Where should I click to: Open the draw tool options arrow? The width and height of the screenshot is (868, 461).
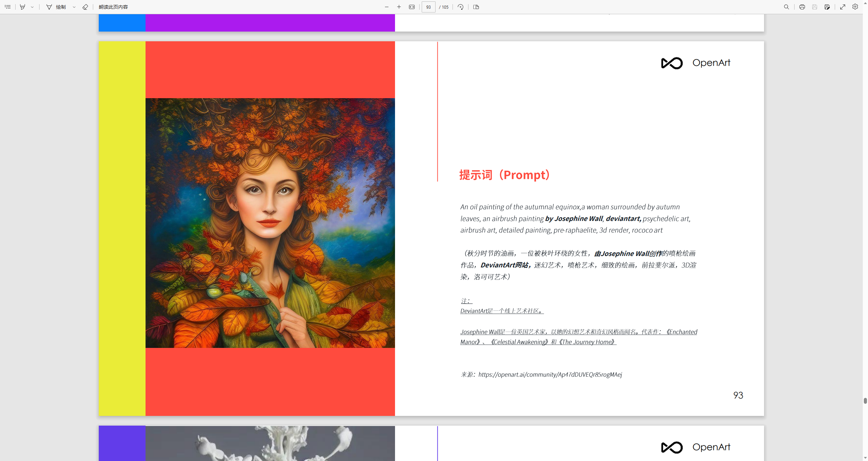[x=74, y=7]
